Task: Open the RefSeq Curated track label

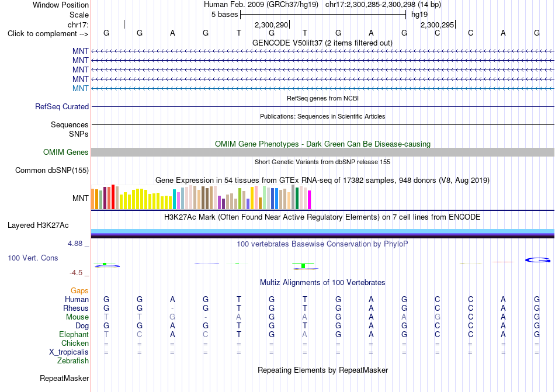Action: coord(62,106)
